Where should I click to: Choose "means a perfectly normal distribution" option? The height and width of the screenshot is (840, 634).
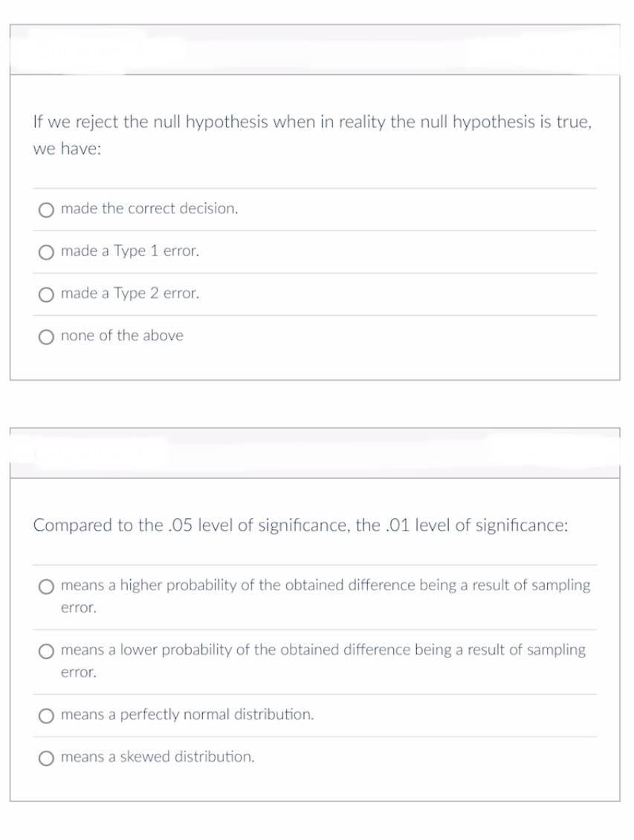(45, 716)
